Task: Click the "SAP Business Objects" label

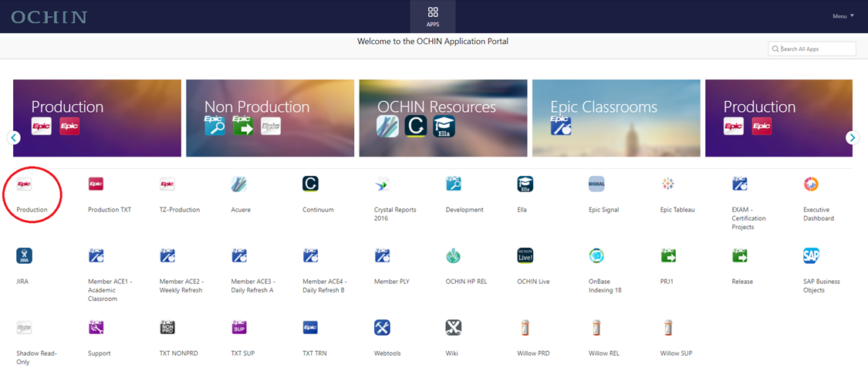Action: tap(822, 285)
